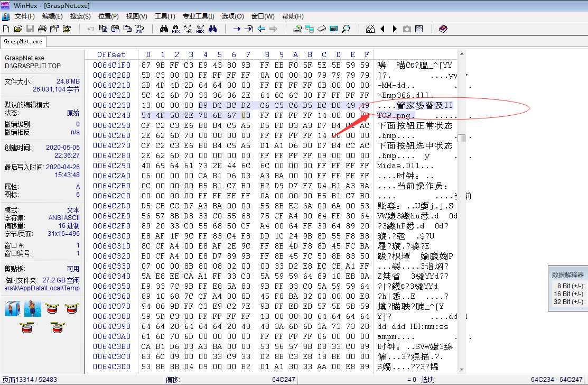Open the 文件(F) menu
The width and height of the screenshot is (588, 385).
[x=25, y=16]
